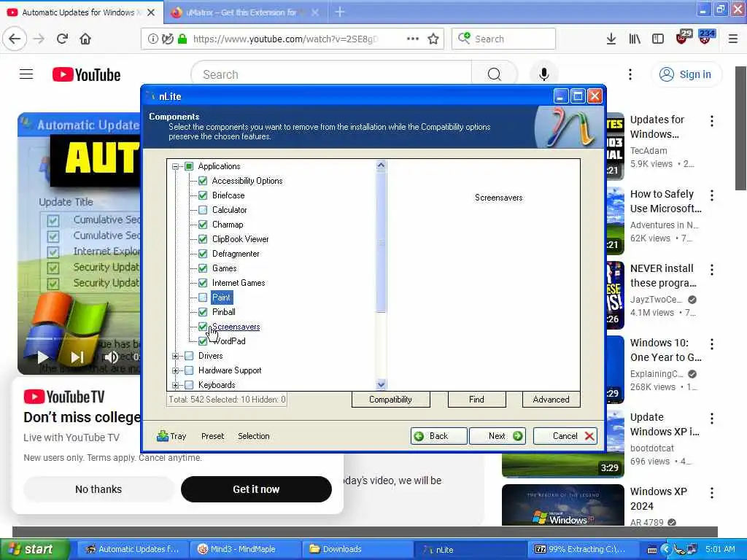
Task: Uncheck the Pinball component
Action: [203, 312]
